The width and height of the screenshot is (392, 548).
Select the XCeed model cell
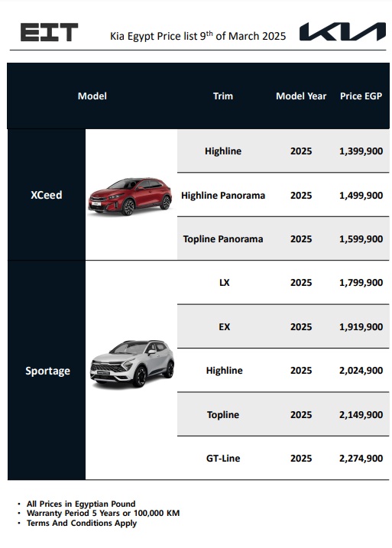(47, 195)
